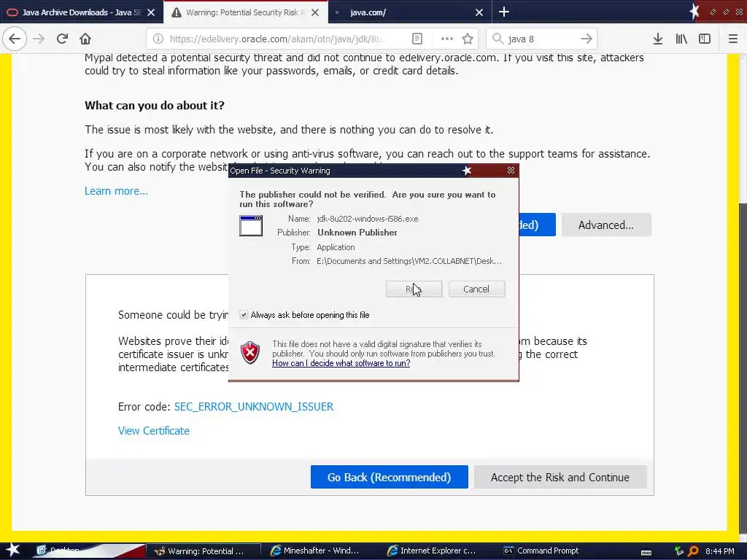Viewport: 747px width, 560px height.
Task: Click the red shield warning icon
Action: (250, 353)
